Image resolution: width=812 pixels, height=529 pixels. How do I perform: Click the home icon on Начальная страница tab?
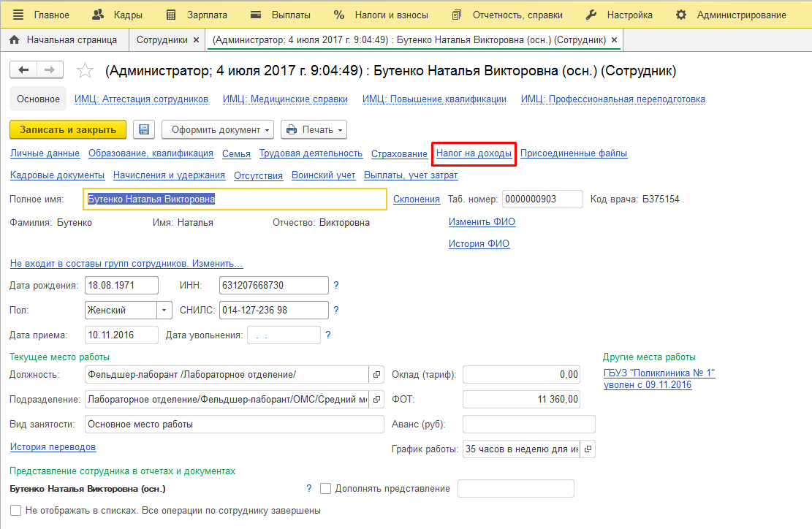tap(14, 39)
